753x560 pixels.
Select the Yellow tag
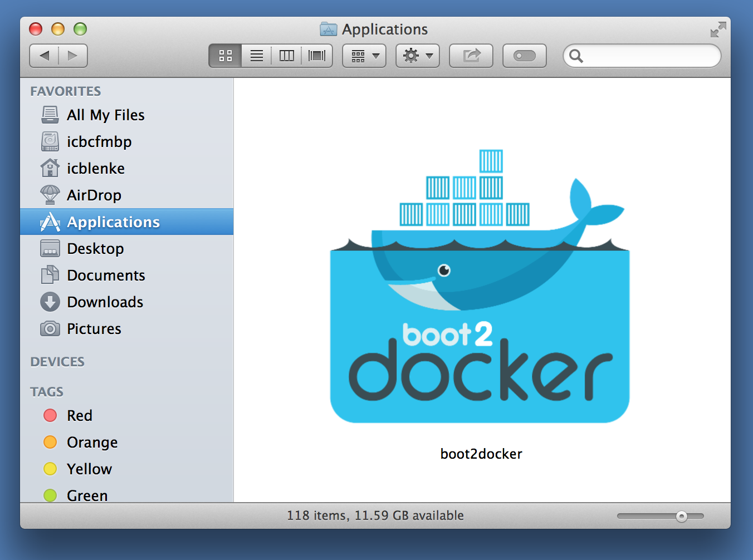[126, 469]
